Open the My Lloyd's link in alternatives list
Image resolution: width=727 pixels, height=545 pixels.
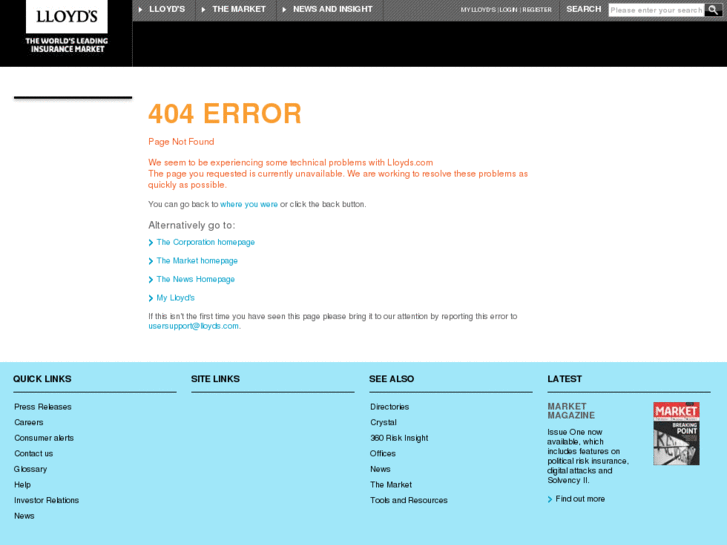tap(175, 298)
